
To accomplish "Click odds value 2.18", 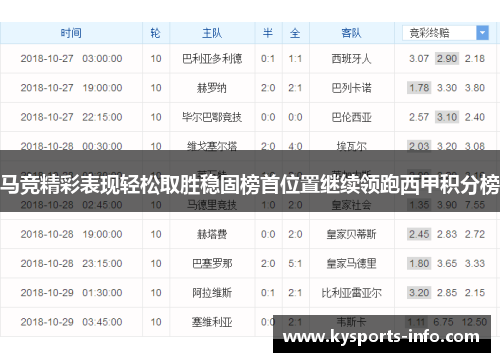I will [x=475, y=59].
